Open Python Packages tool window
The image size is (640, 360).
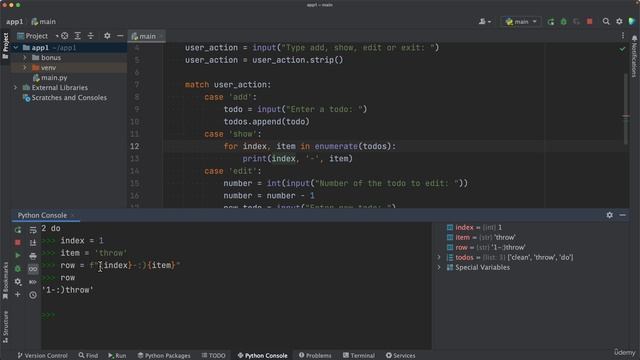(x=164, y=356)
